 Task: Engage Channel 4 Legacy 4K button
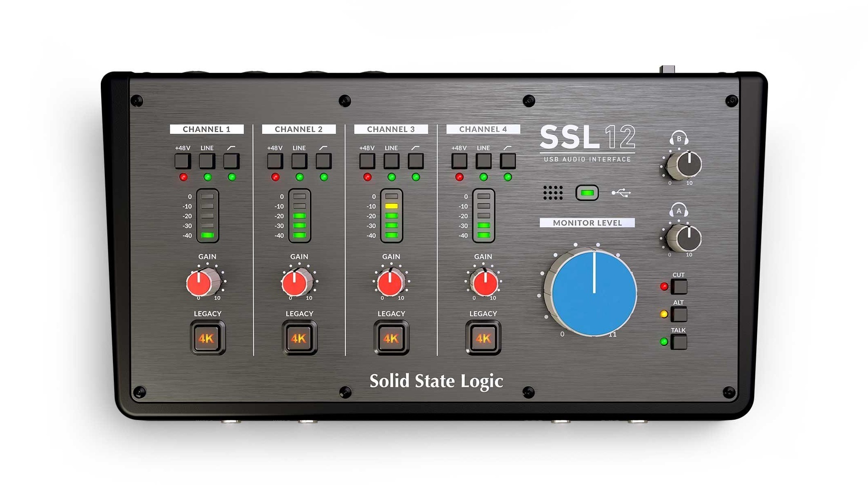point(483,338)
